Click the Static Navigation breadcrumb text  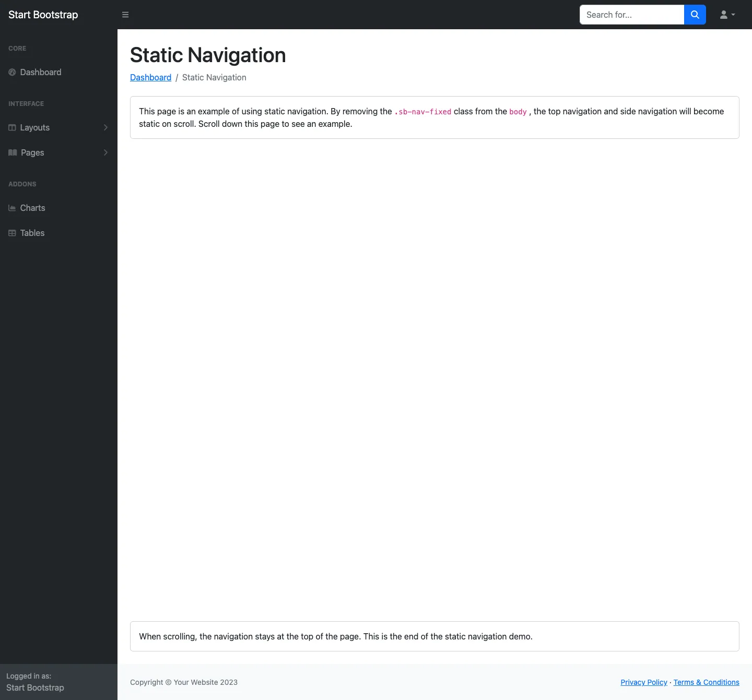click(x=214, y=77)
